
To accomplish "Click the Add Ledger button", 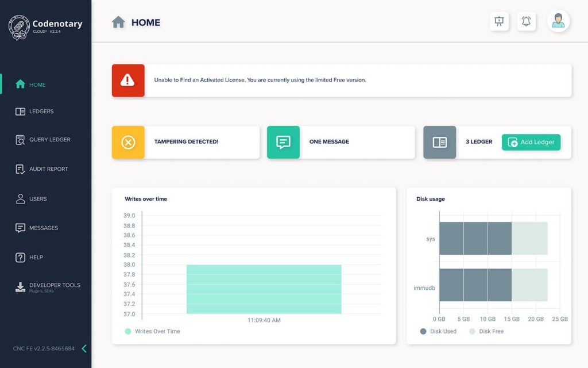I will (531, 143).
